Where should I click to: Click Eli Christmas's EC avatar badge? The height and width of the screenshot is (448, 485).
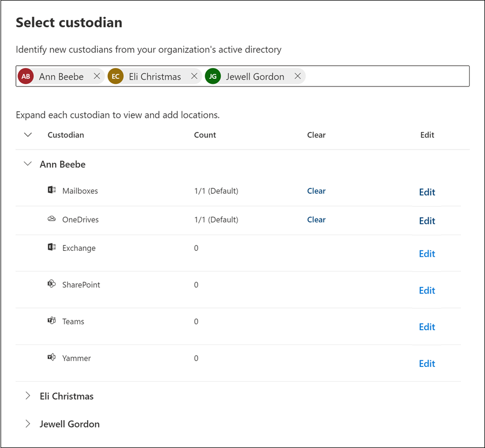(x=116, y=76)
